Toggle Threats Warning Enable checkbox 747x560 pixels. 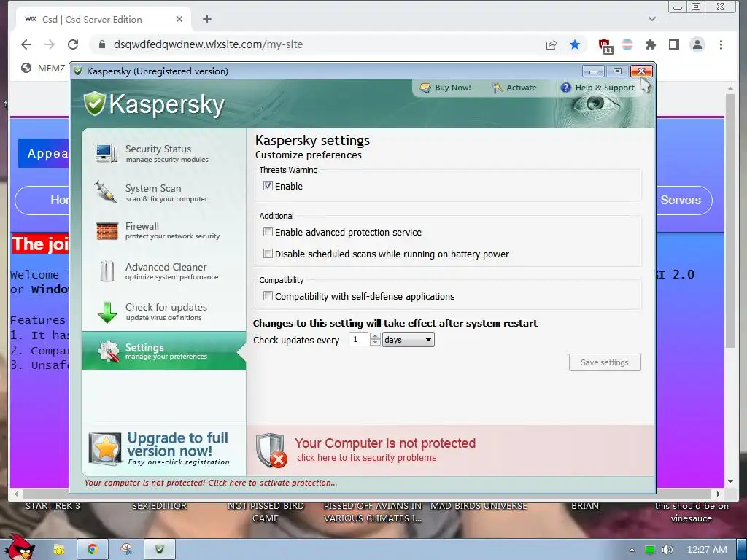coord(268,186)
